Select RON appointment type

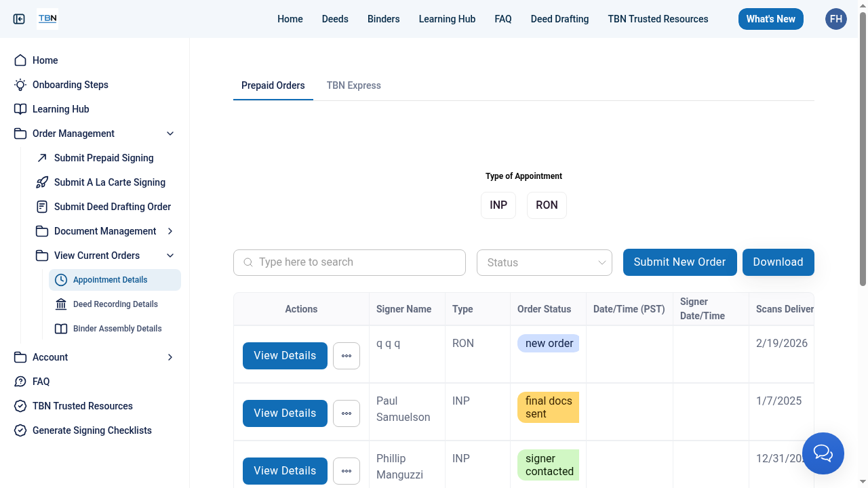click(547, 205)
